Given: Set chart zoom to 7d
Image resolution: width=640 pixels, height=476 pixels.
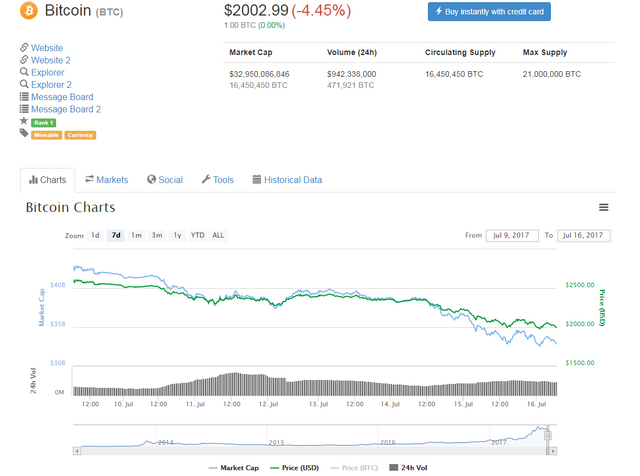Looking at the screenshot, I should coord(116,236).
